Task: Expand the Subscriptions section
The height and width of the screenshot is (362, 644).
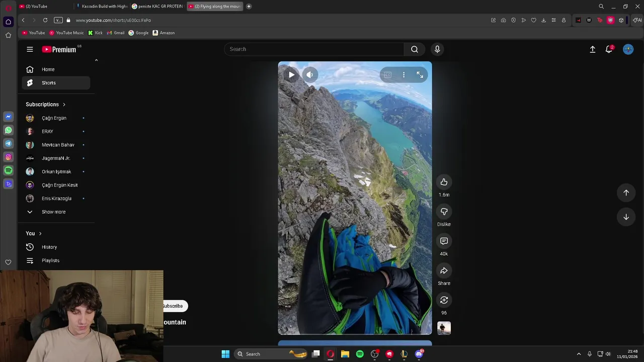Action: coord(46,105)
